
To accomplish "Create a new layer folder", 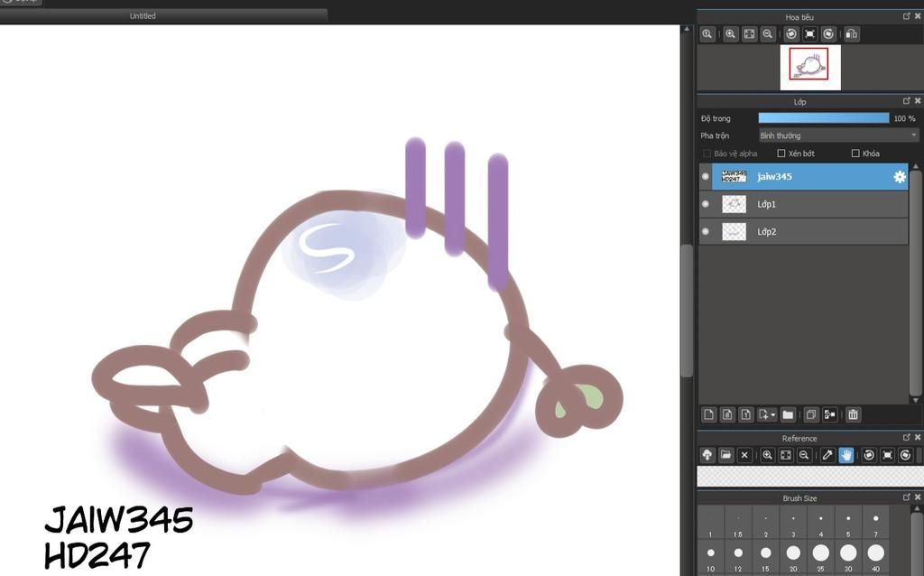I will pyautogui.click(x=788, y=414).
